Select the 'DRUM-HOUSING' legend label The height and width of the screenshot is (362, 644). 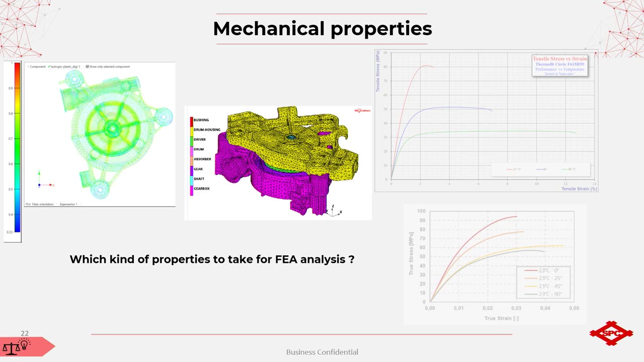[x=207, y=130]
